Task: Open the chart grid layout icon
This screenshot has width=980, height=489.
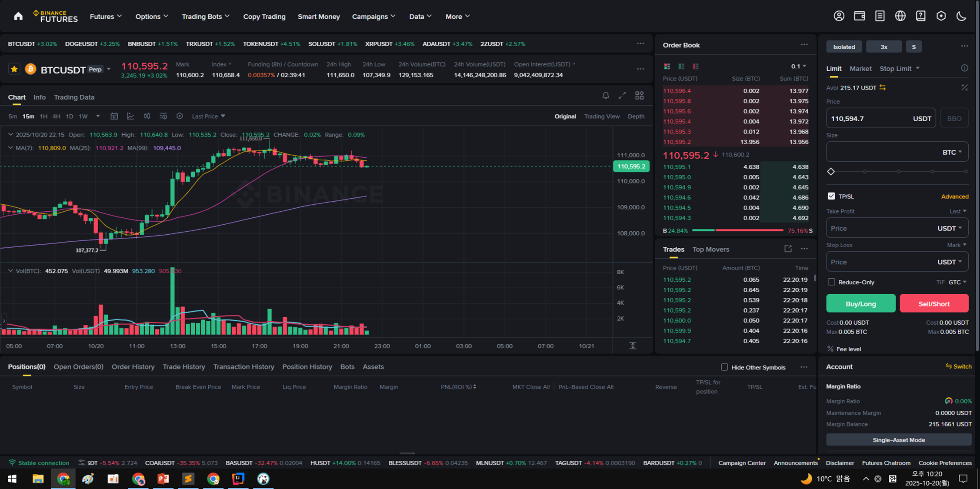Action: coord(639,96)
